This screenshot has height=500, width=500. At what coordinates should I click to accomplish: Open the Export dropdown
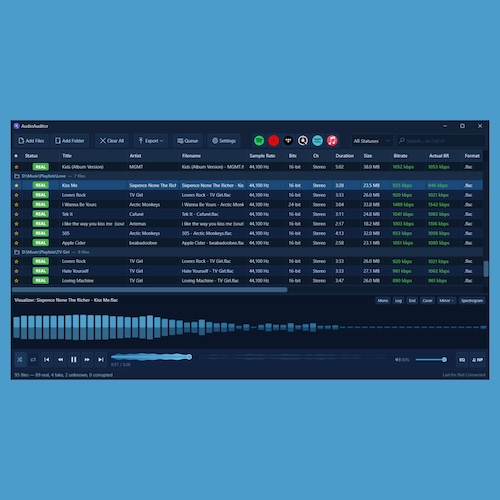(151, 141)
